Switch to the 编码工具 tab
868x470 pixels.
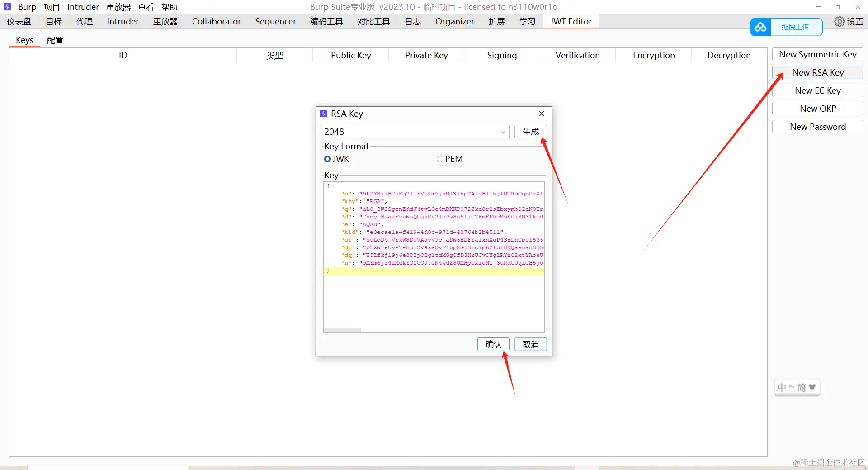point(327,21)
